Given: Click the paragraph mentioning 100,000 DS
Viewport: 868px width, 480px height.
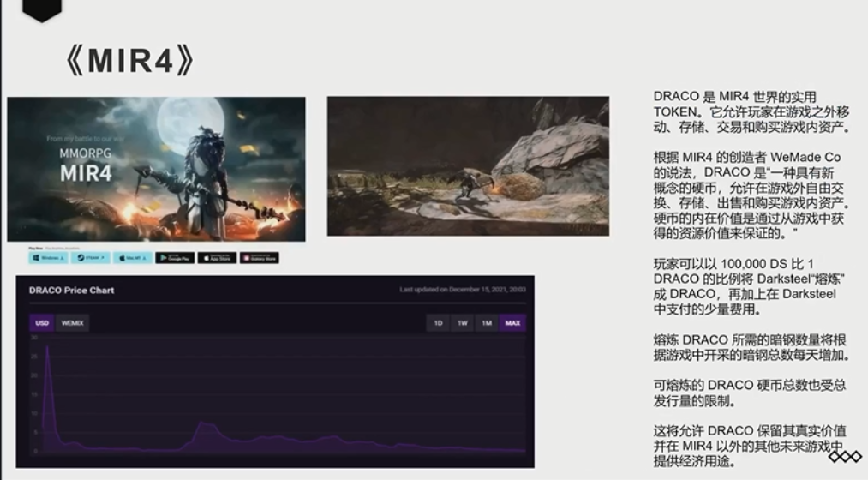Looking at the screenshot, I should tap(749, 286).
